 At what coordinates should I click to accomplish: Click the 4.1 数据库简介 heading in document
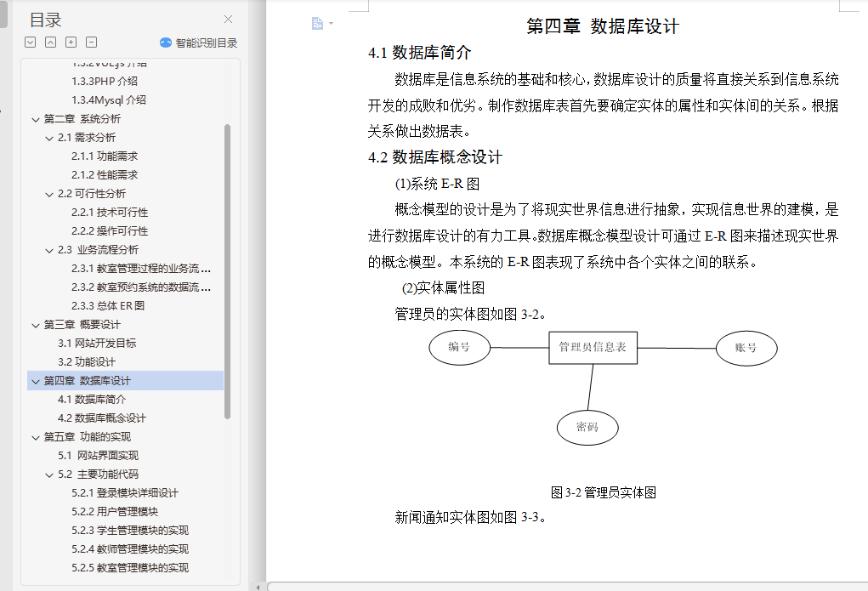(420, 53)
